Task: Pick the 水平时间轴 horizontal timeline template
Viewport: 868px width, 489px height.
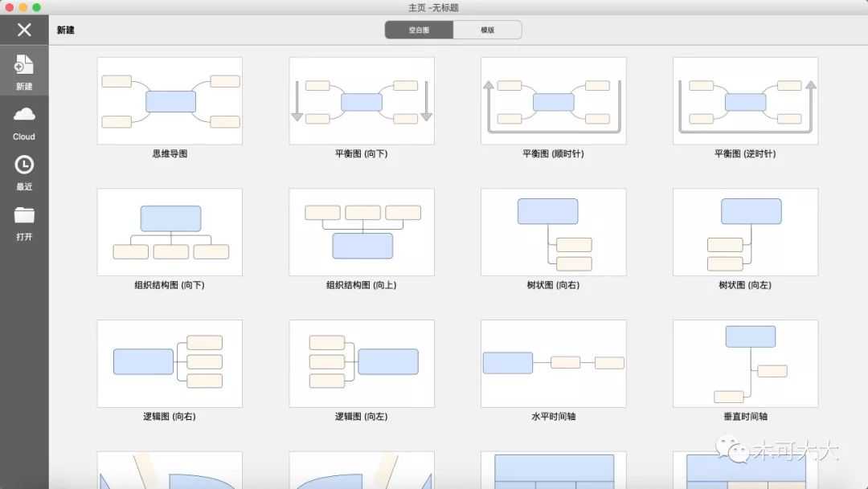Action: tap(553, 364)
